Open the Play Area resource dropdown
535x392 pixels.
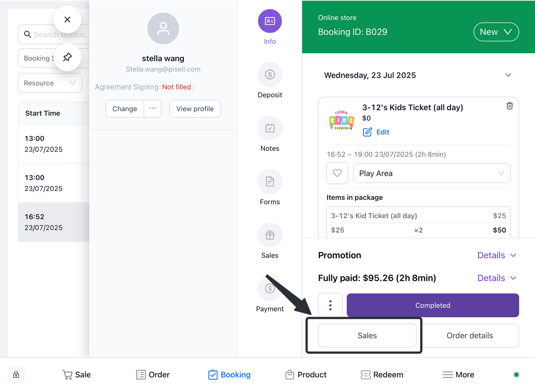click(431, 173)
